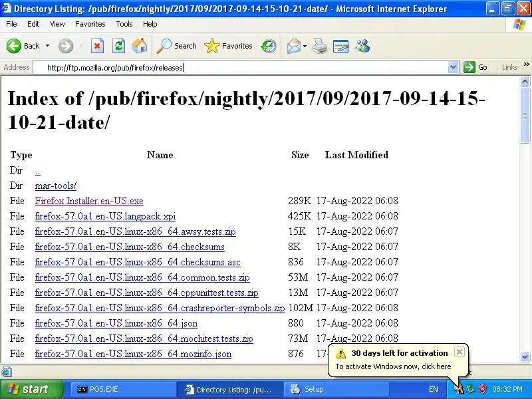Image resolution: width=532 pixels, height=399 pixels.
Task: Open the crashreporter-symbols.zip link
Action: pos(160,308)
